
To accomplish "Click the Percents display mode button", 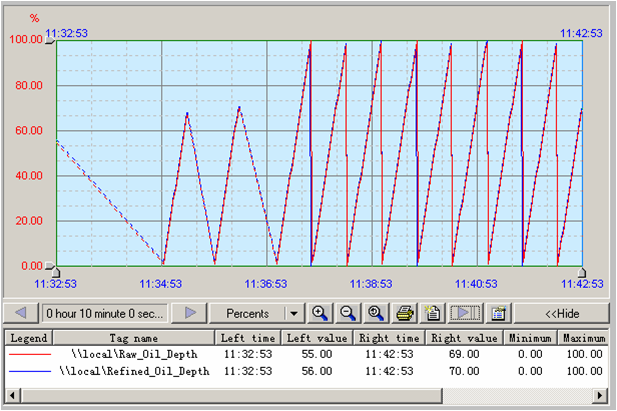I will 248,313.
